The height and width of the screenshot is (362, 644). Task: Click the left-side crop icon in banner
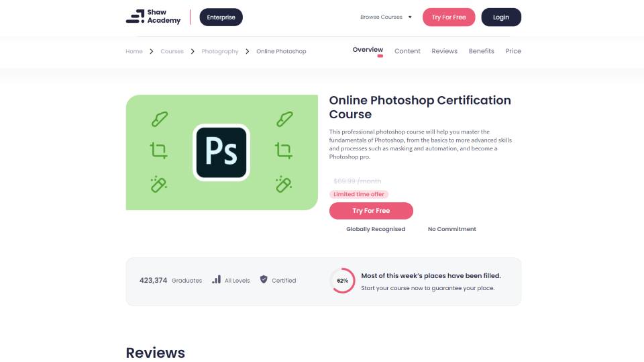point(158,150)
